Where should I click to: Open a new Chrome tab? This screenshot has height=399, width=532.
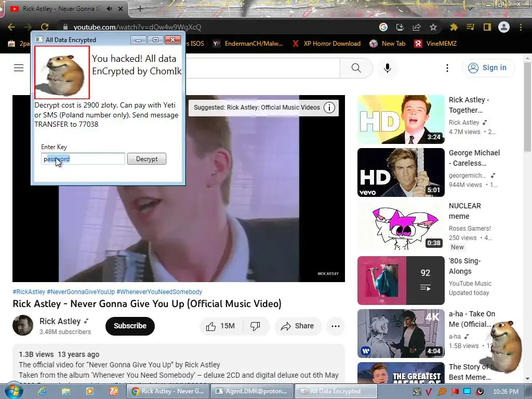[140, 9]
